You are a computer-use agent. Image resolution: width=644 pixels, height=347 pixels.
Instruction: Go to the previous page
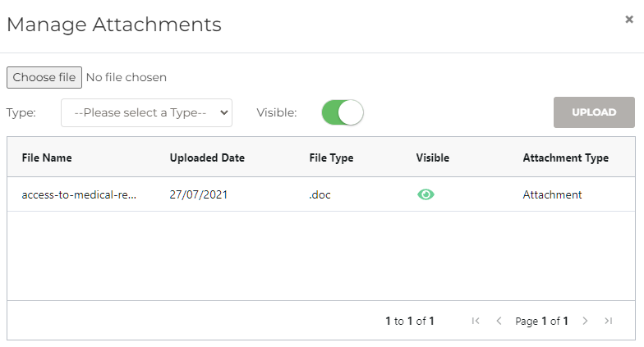point(499,321)
